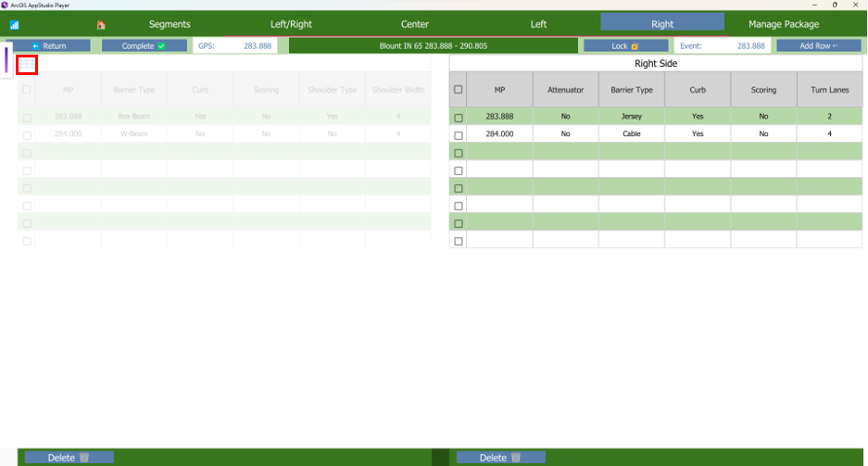Toggle the select-all checkbox in left table header

(27, 89)
